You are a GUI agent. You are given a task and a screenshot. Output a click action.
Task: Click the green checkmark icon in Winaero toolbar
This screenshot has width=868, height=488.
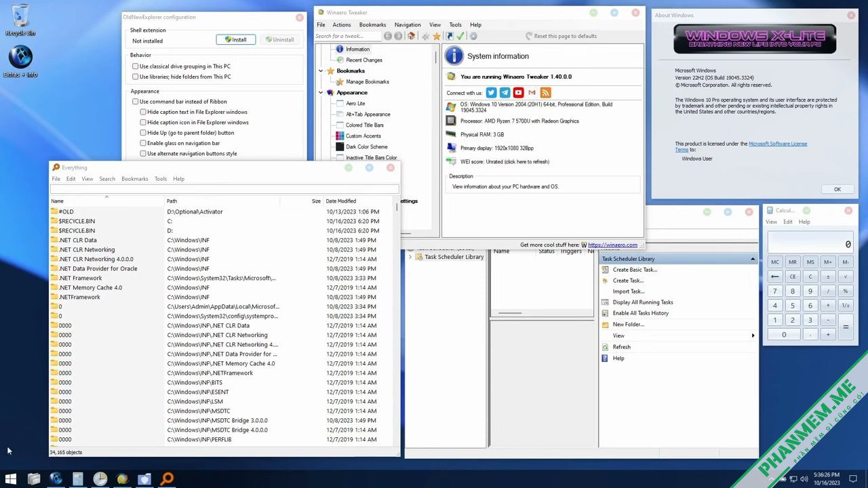[x=460, y=36]
